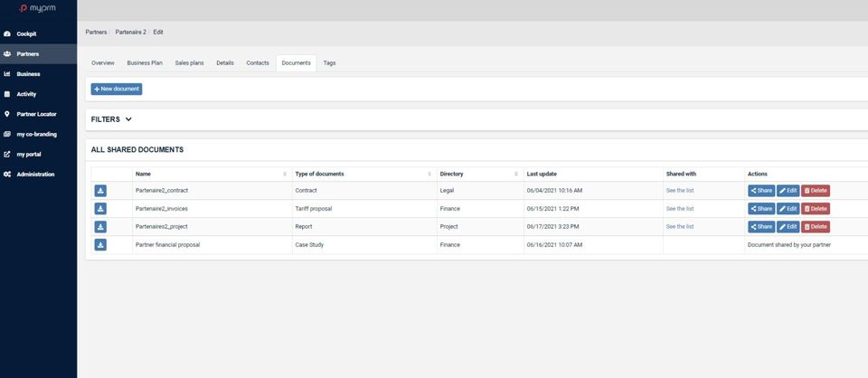Image resolution: width=868 pixels, height=378 pixels.
Task: Open my co-branding in the sidebar
Action: pyautogui.click(x=38, y=134)
